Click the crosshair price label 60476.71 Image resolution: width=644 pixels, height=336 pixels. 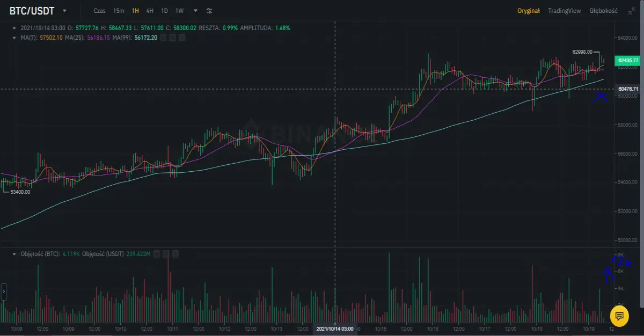628,89
